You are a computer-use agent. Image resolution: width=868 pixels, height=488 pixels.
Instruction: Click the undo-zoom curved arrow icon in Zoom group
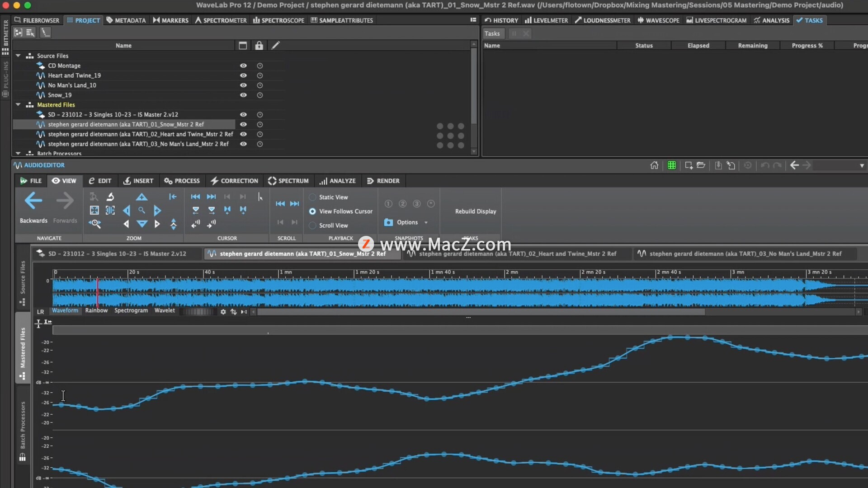pos(110,197)
